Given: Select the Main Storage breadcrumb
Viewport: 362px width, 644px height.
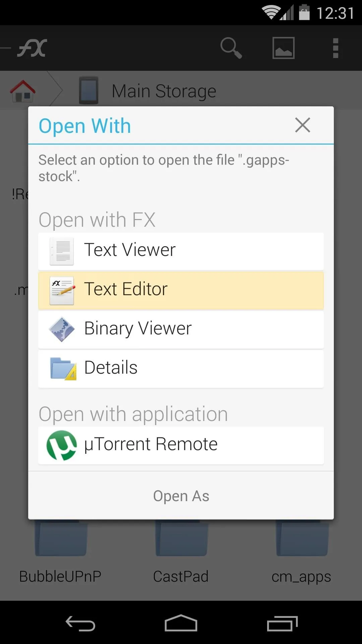Looking at the screenshot, I should [164, 91].
